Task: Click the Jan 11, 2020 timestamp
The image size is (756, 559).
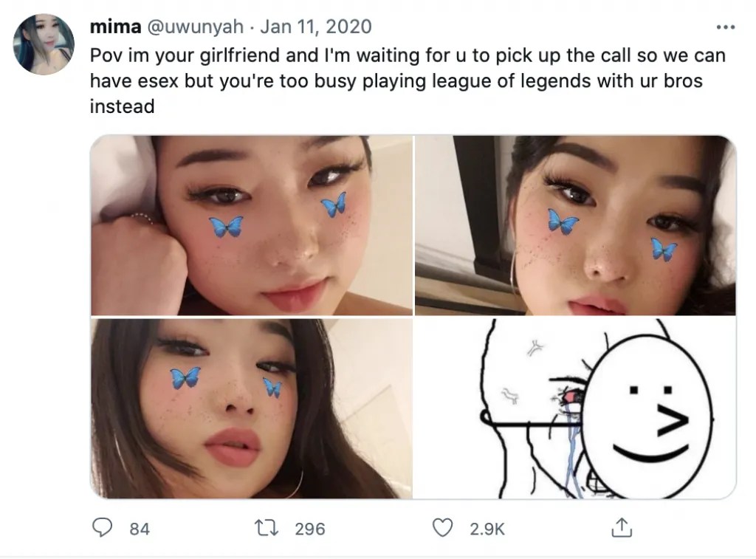Action: (x=316, y=27)
